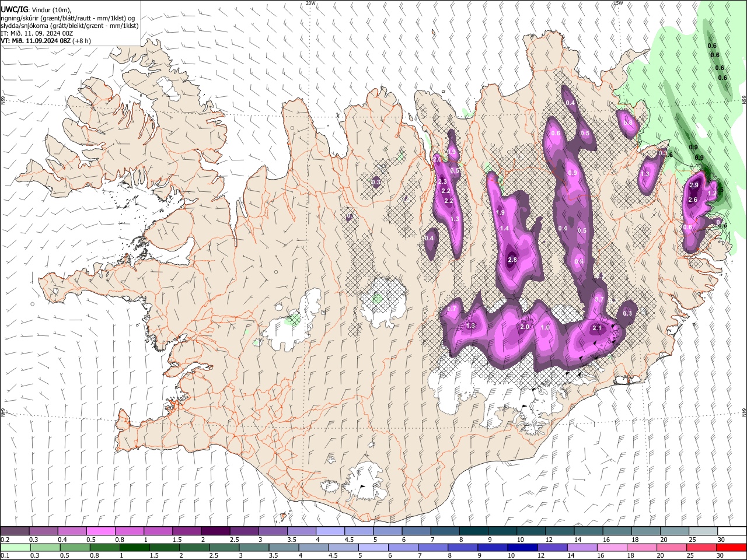Select the red rain swatch between 25 and 30
Viewport: 747px width, 560px height.
pyautogui.click(x=701, y=547)
